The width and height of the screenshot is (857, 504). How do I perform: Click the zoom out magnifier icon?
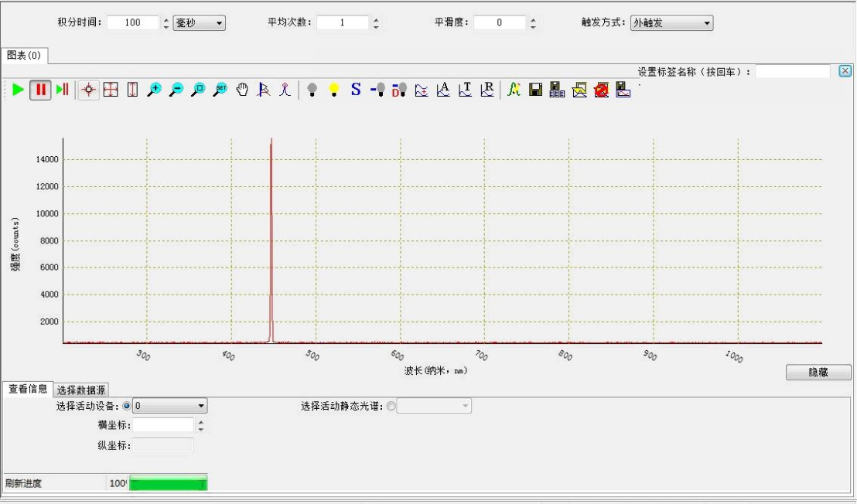click(176, 90)
